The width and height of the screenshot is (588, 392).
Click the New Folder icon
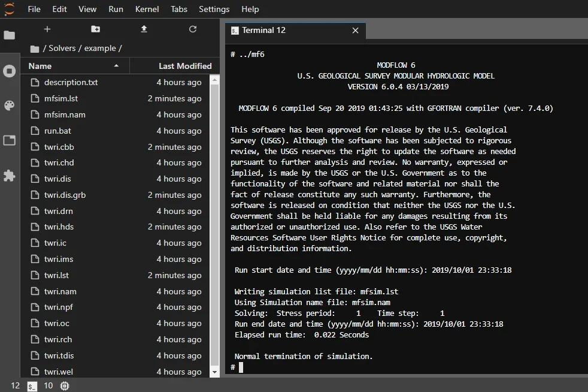96,29
